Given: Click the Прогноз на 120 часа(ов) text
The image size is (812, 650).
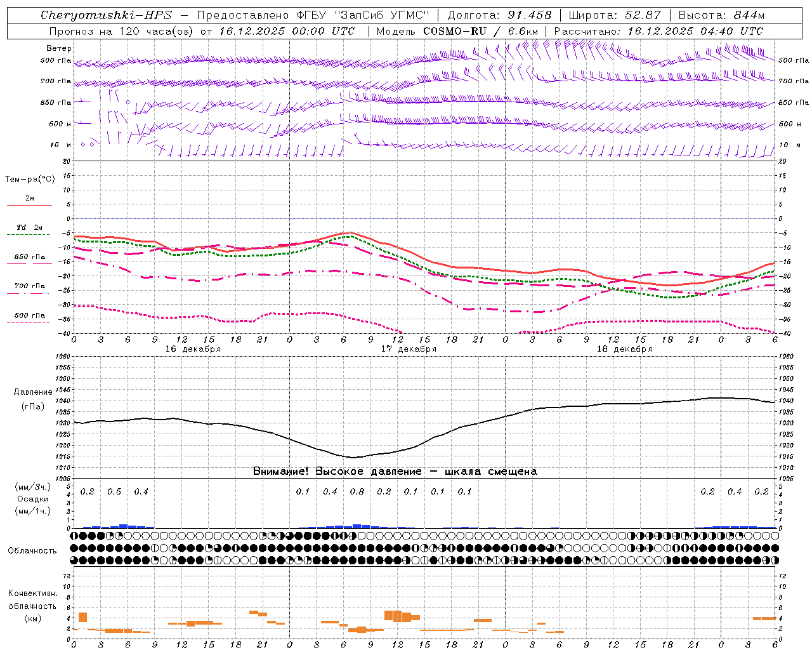Looking at the screenshot, I should tap(122, 31).
